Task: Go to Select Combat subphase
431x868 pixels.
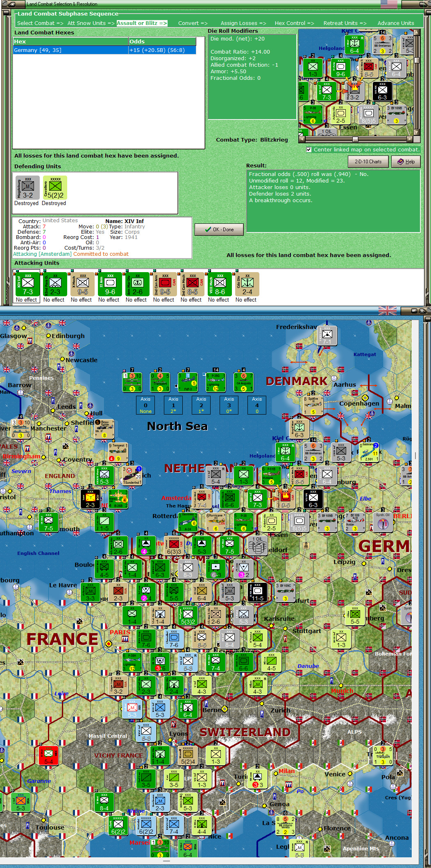Action: coord(40,23)
